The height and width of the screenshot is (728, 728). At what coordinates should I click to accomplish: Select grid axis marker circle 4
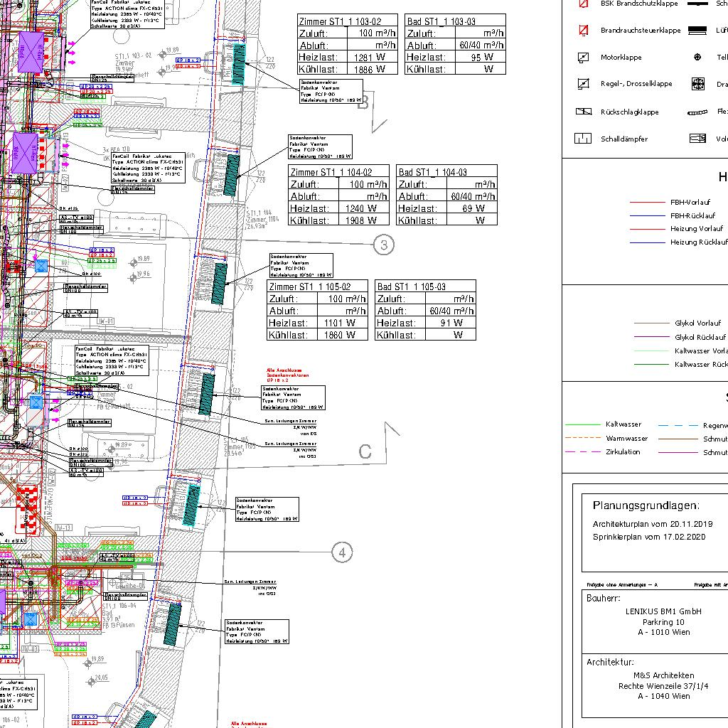(342, 552)
